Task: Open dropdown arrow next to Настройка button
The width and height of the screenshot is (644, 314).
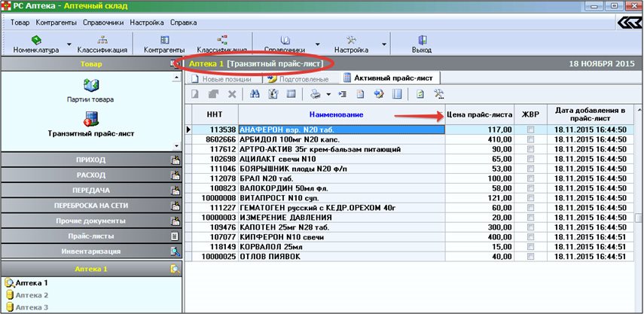Action: (x=383, y=44)
